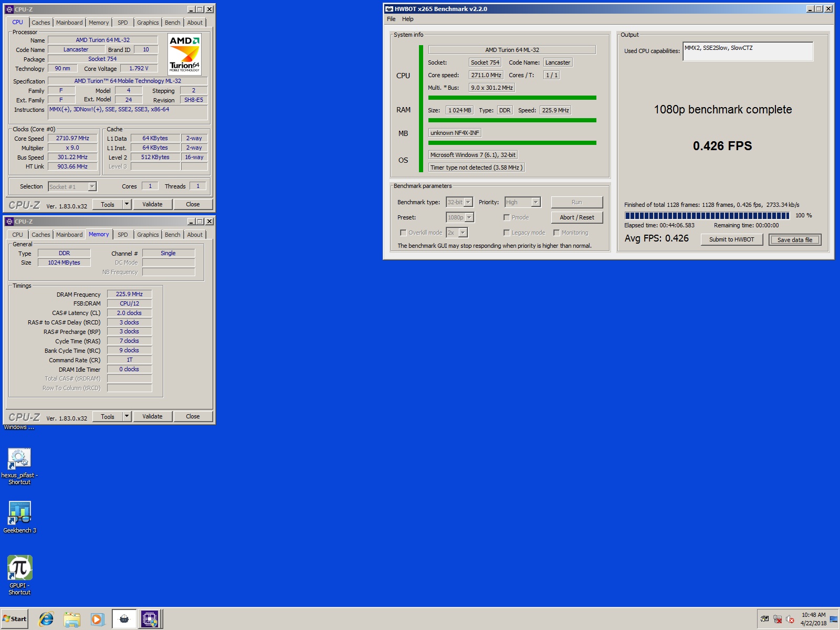
Task: Open Windows Explorer folder in taskbar
Action: (x=72, y=619)
